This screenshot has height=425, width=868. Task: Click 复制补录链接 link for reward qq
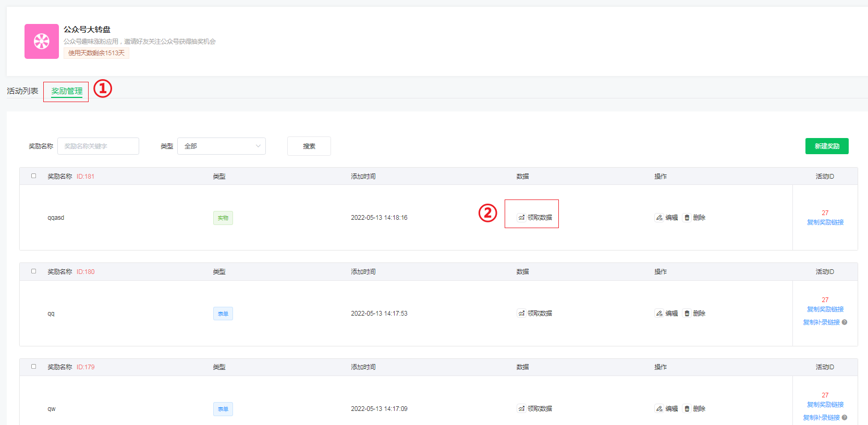821,322
